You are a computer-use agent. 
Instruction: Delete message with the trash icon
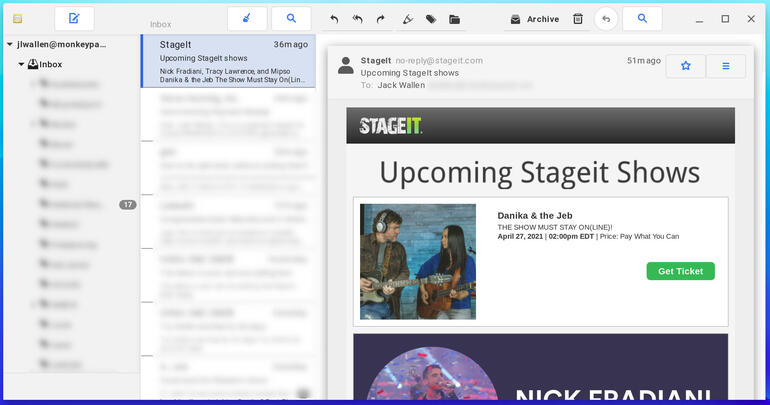578,19
